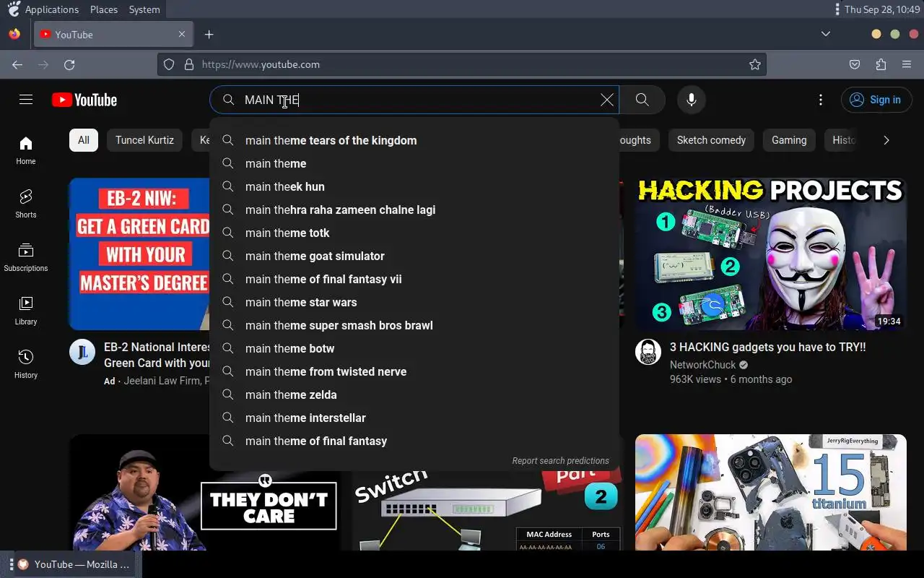Screen dimensions: 924x578
Task: Open the System menu
Action: pos(144,9)
